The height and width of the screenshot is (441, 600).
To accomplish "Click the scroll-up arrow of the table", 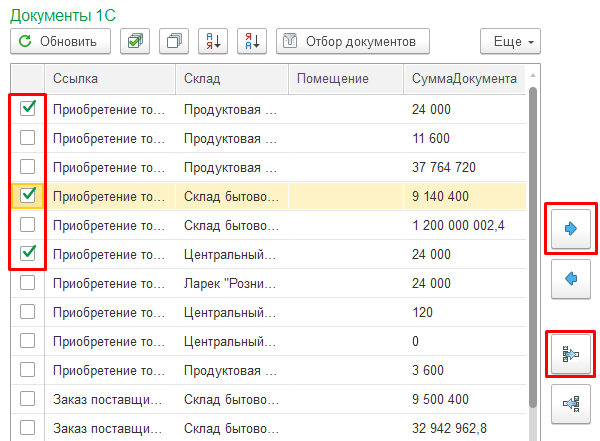I will click(x=533, y=76).
